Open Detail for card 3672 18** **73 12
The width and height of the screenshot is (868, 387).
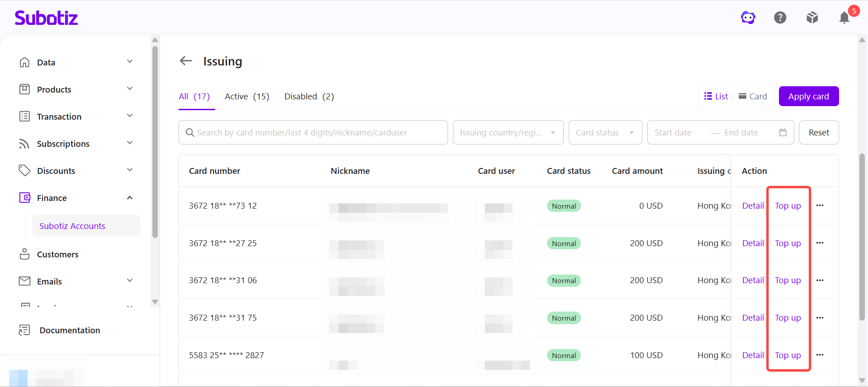(x=753, y=205)
